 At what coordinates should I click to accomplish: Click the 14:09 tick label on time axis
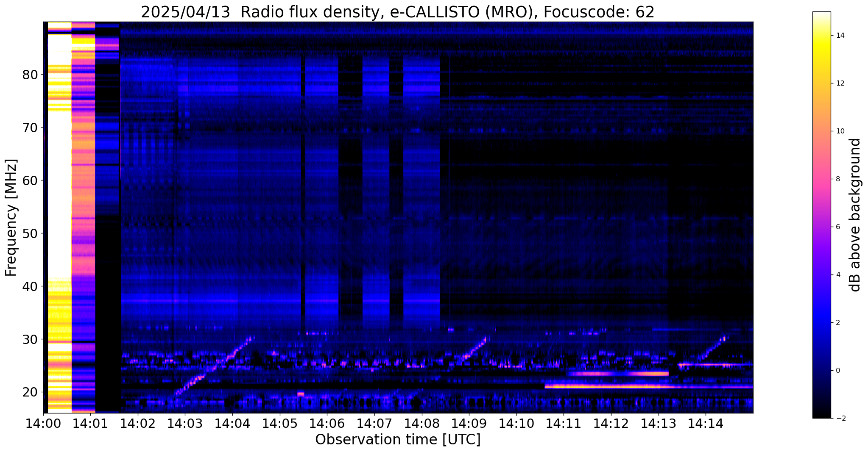pyautogui.click(x=469, y=423)
